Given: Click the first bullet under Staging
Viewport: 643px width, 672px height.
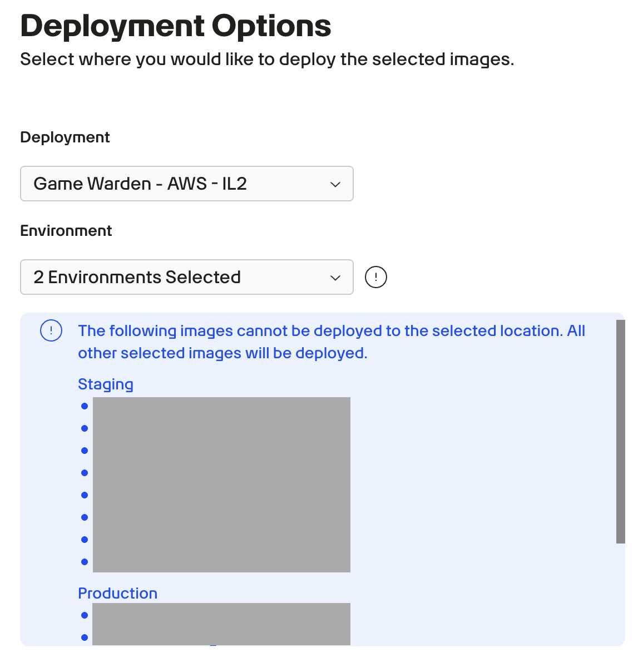Looking at the screenshot, I should (84, 406).
